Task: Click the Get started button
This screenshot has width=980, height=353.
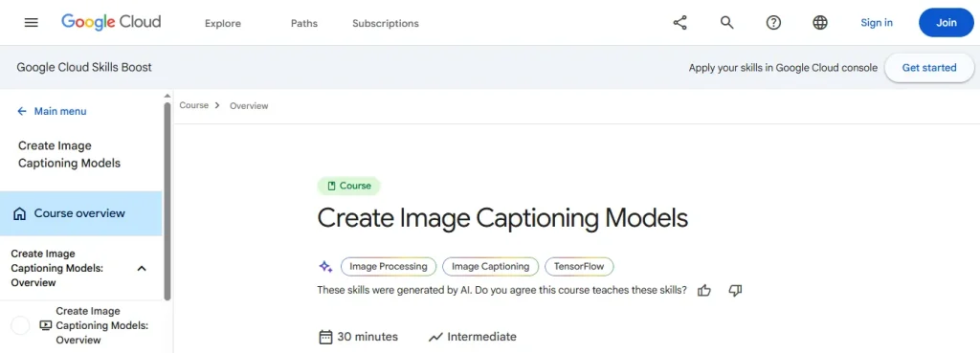Action: coord(928,68)
